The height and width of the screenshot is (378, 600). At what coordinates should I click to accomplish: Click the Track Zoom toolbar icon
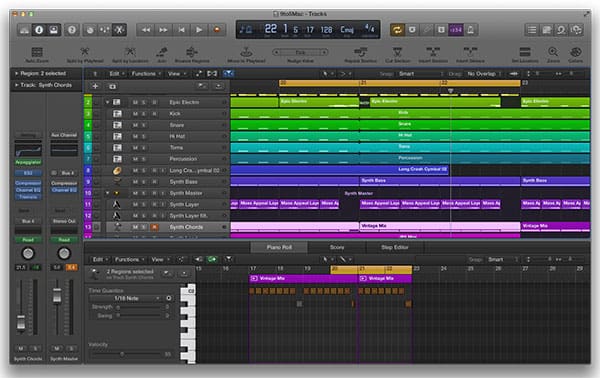point(37,54)
